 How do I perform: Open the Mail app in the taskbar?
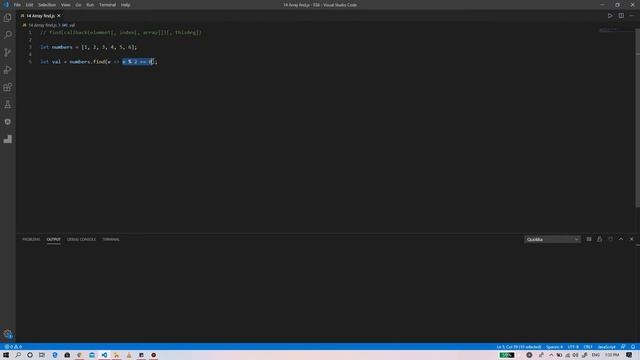pos(92,355)
